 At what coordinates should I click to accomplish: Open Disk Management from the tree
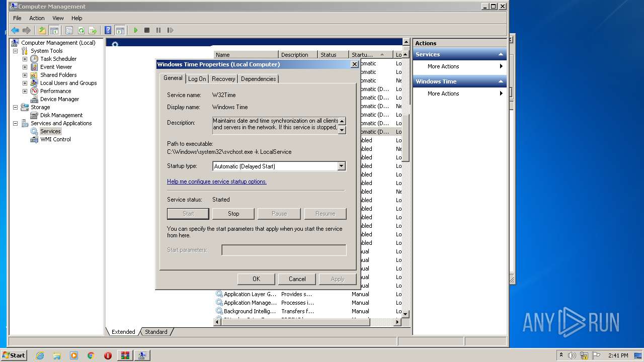[61, 115]
